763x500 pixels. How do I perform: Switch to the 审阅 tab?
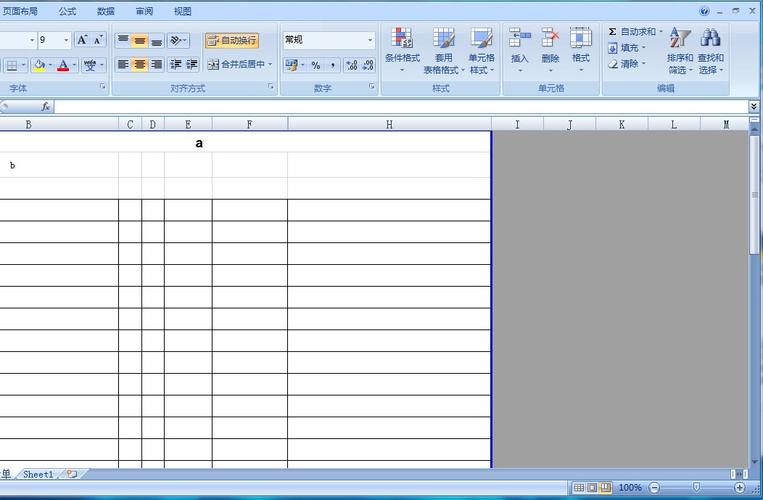[x=144, y=11]
